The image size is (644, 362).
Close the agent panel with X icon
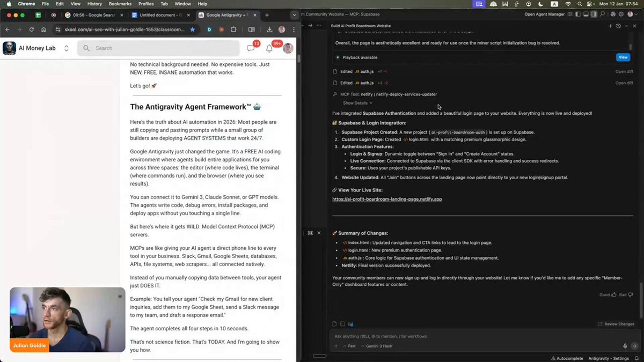pos(634,26)
